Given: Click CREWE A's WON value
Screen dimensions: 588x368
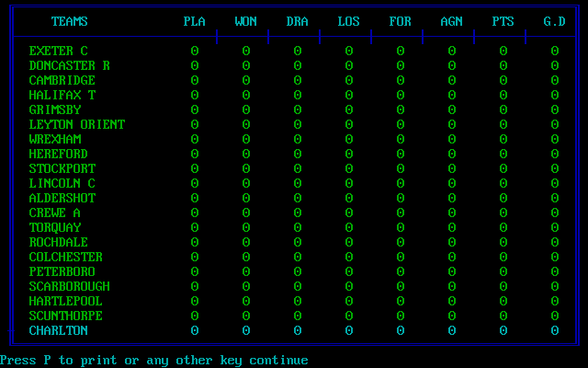Looking at the screenshot, I should [245, 213].
